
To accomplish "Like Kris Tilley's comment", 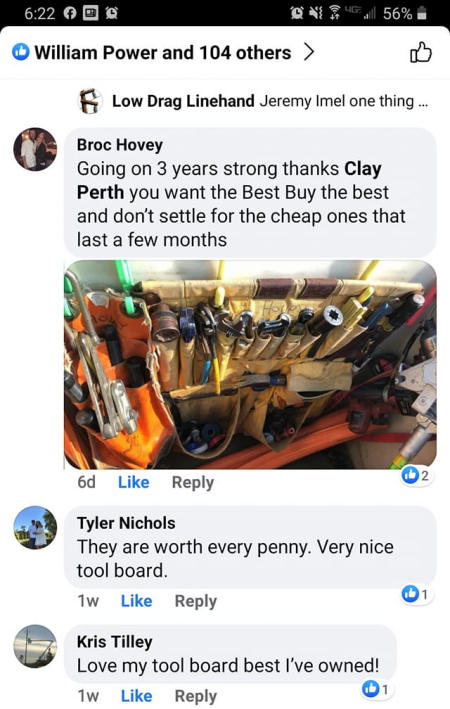I will [x=136, y=696].
